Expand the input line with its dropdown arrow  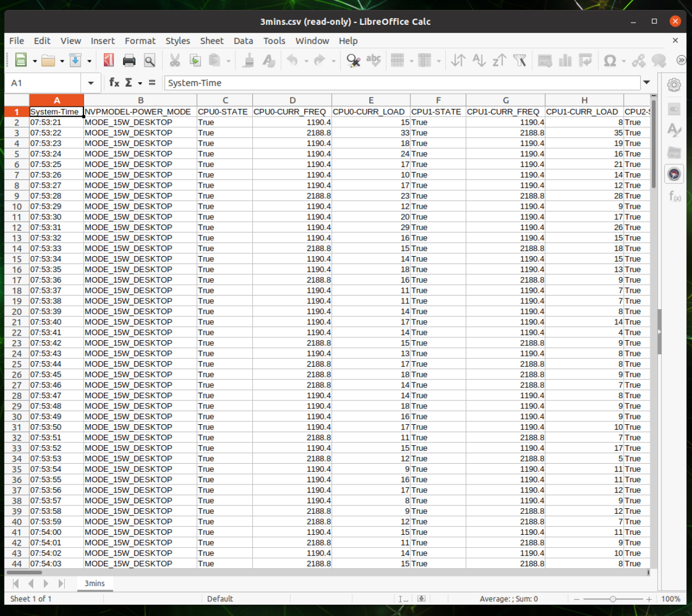[646, 82]
